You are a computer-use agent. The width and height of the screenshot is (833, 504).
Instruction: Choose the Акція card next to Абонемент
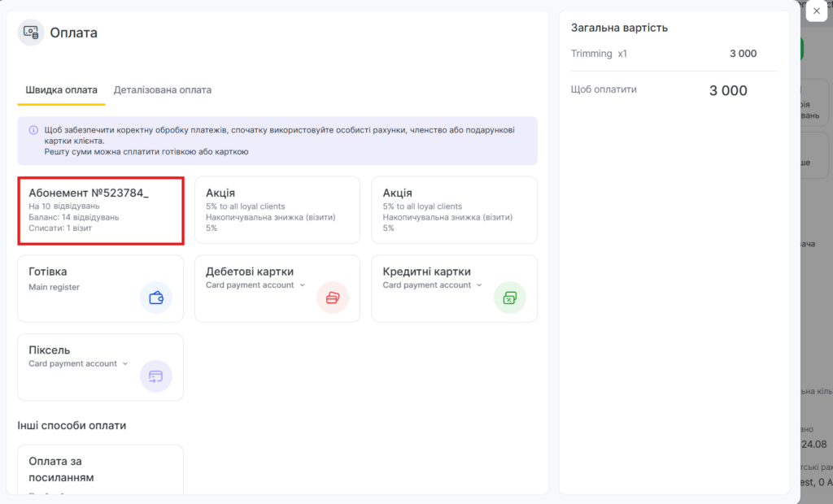coord(277,210)
